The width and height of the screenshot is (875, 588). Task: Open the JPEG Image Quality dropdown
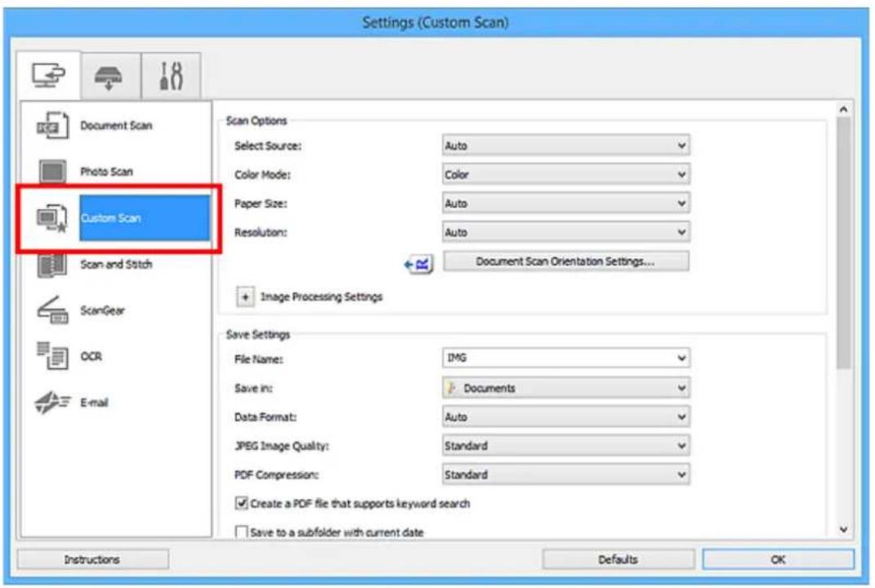(x=566, y=446)
